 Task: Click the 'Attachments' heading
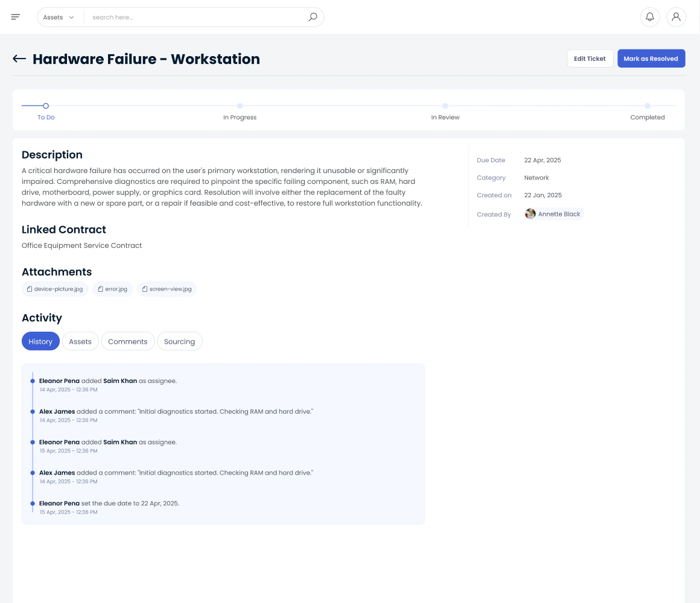coord(57,271)
